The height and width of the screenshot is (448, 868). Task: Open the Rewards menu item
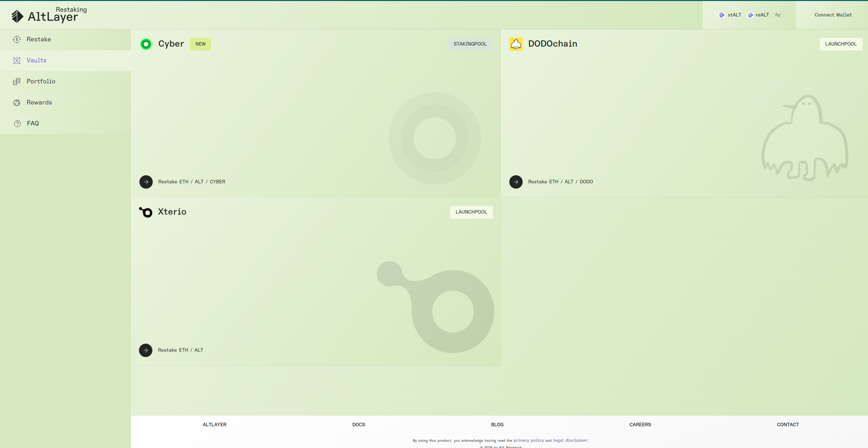click(39, 102)
